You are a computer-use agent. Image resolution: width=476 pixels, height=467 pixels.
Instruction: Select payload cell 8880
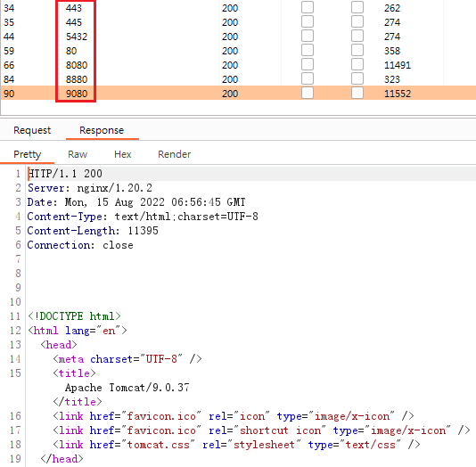click(x=77, y=79)
